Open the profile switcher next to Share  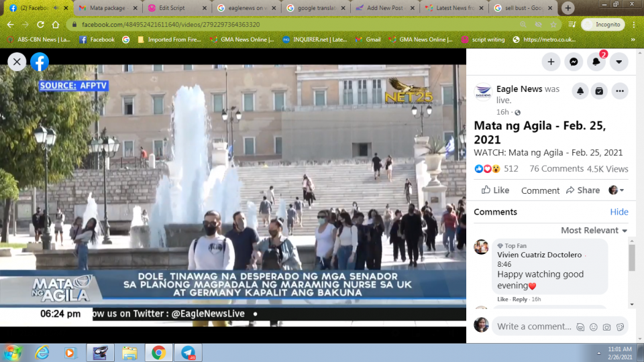[x=616, y=190]
